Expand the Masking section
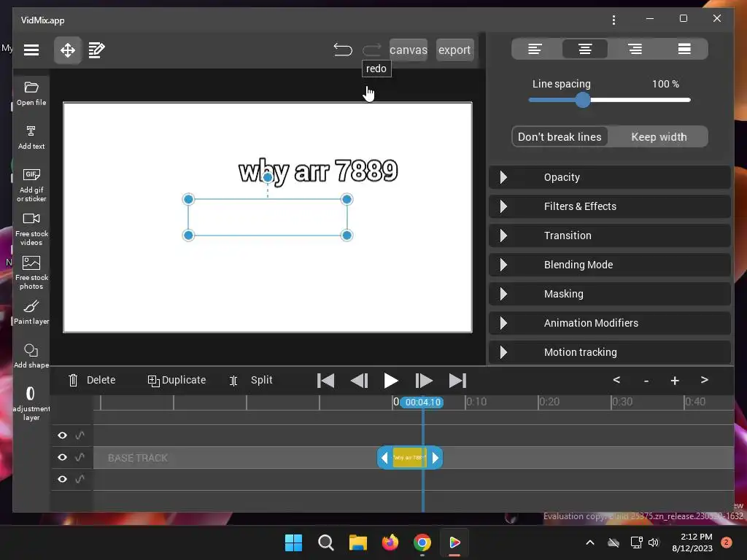 pos(610,294)
